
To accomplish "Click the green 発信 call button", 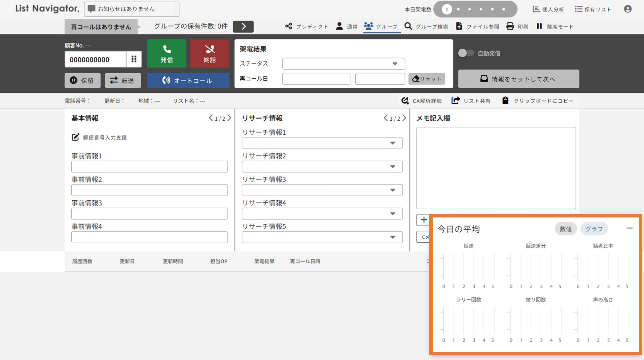I will 167,53.
